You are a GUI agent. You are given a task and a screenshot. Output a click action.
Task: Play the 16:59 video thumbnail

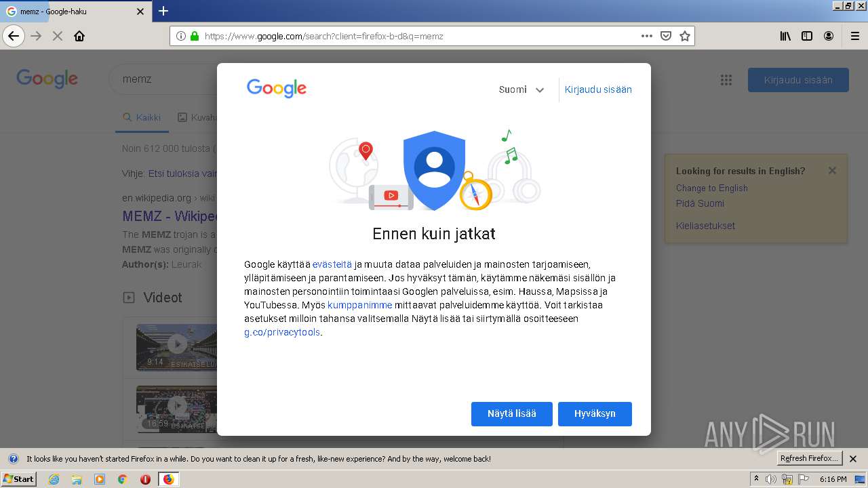[x=177, y=409]
